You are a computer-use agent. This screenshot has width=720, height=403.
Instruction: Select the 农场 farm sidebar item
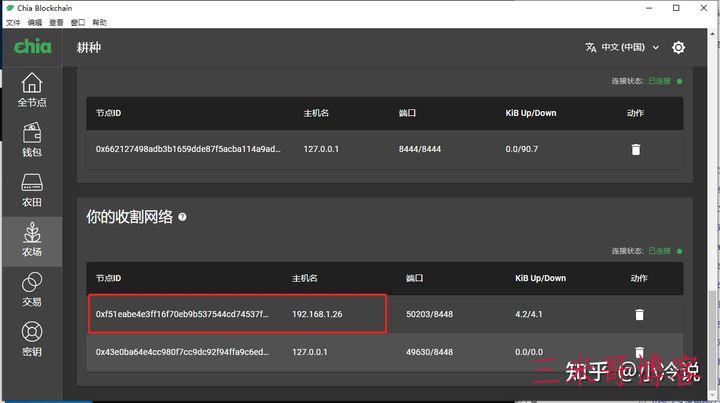pos(32,240)
